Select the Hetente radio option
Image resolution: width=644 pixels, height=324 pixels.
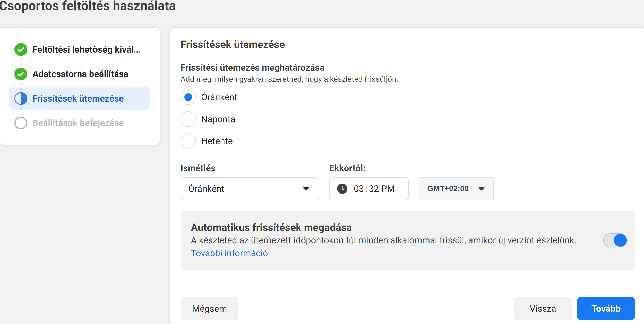click(x=188, y=141)
